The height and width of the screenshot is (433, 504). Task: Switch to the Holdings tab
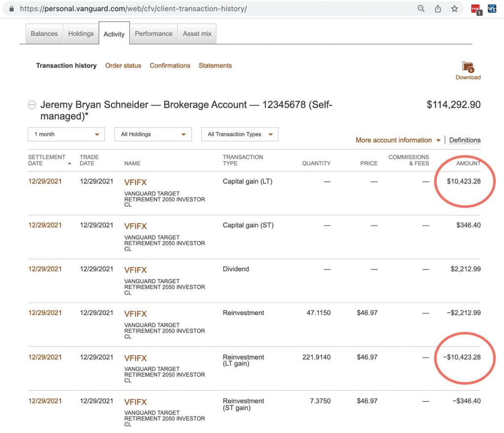coord(81,34)
